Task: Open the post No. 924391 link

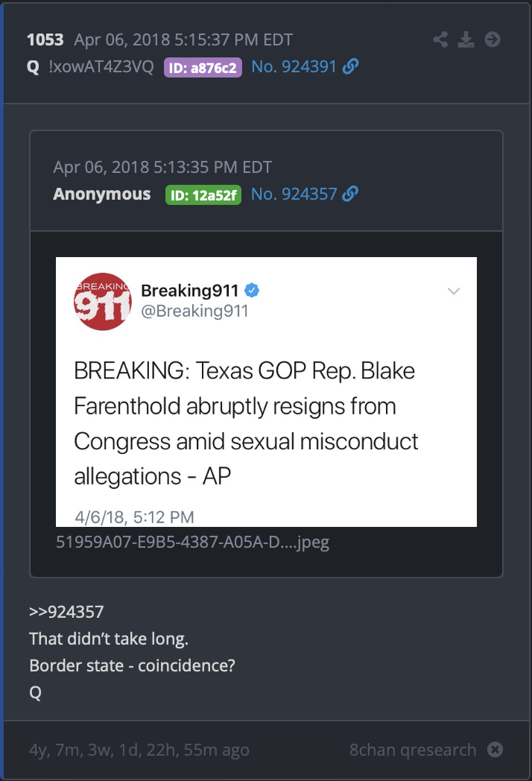Action: coord(295,67)
